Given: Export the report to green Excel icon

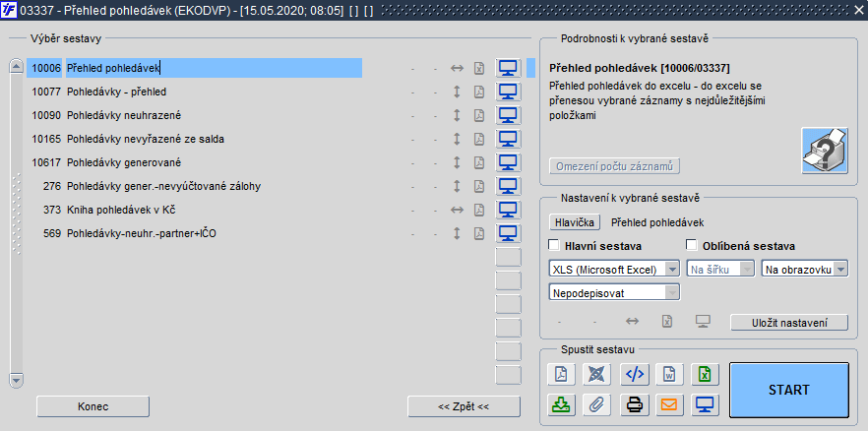Looking at the screenshot, I should pyautogui.click(x=706, y=375).
